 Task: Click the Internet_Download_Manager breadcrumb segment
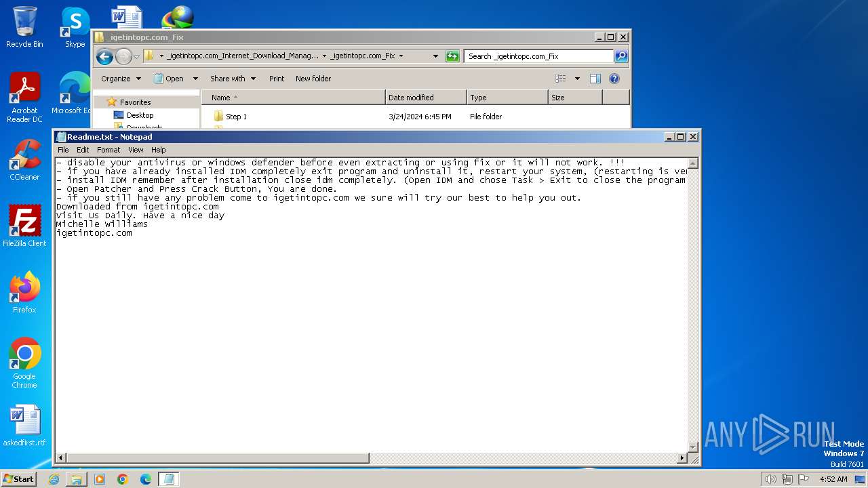click(x=243, y=56)
